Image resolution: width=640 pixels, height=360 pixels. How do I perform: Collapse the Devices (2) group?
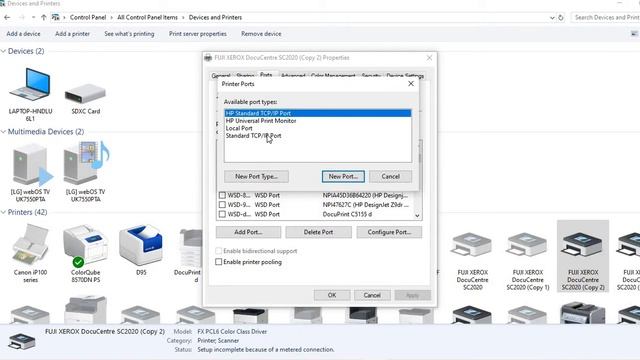[3, 51]
